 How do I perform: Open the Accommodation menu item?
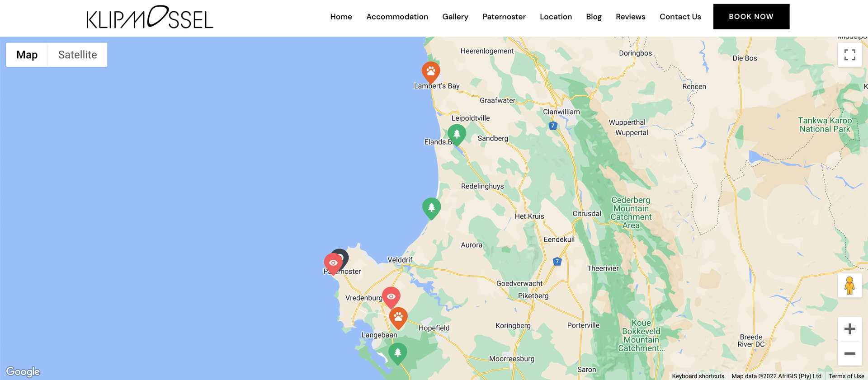[397, 17]
